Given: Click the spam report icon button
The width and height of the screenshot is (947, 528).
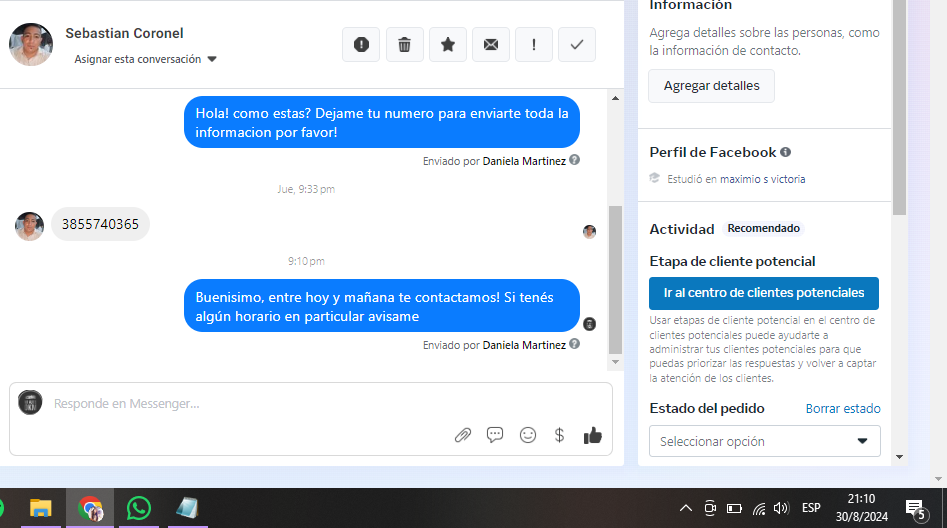Looking at the screenshot, I should tap(361, 45).
